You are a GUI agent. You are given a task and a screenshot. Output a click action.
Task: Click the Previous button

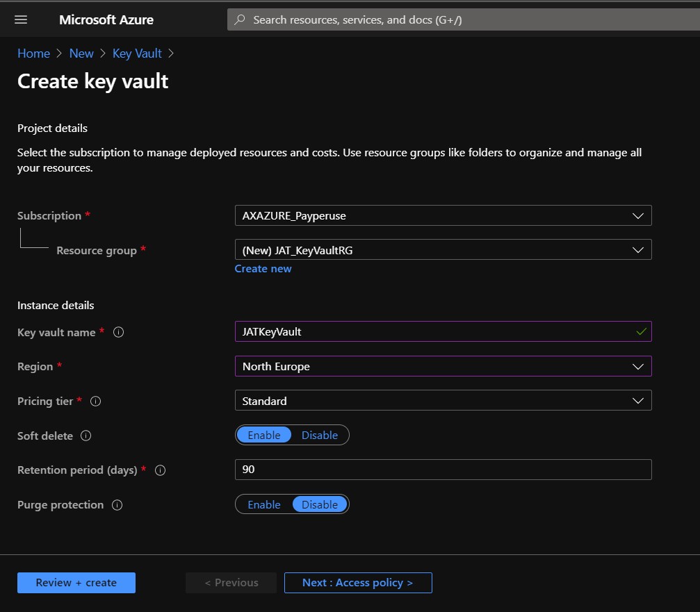point(231,583)
